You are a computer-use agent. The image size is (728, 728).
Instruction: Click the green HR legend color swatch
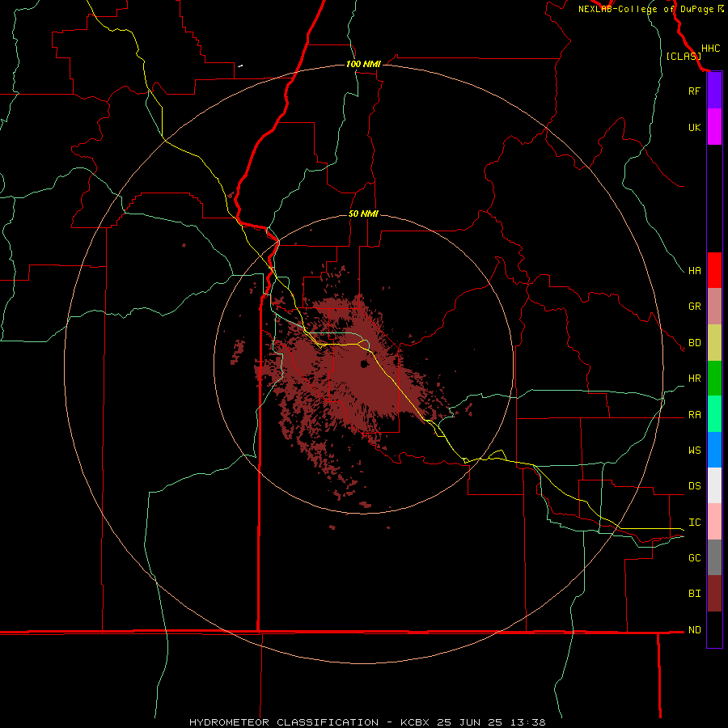tap(714, 379)
